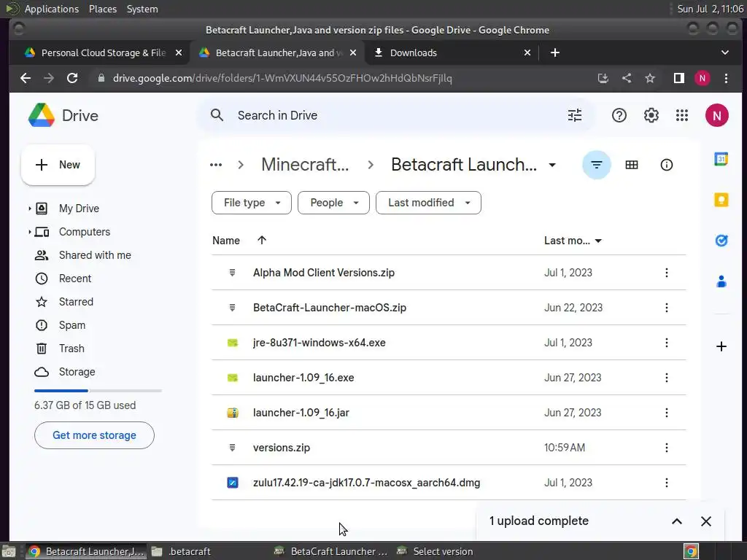Reload the page in Chrome
Image resolution: width=747 pixels, height=560 pixels.
72,78
